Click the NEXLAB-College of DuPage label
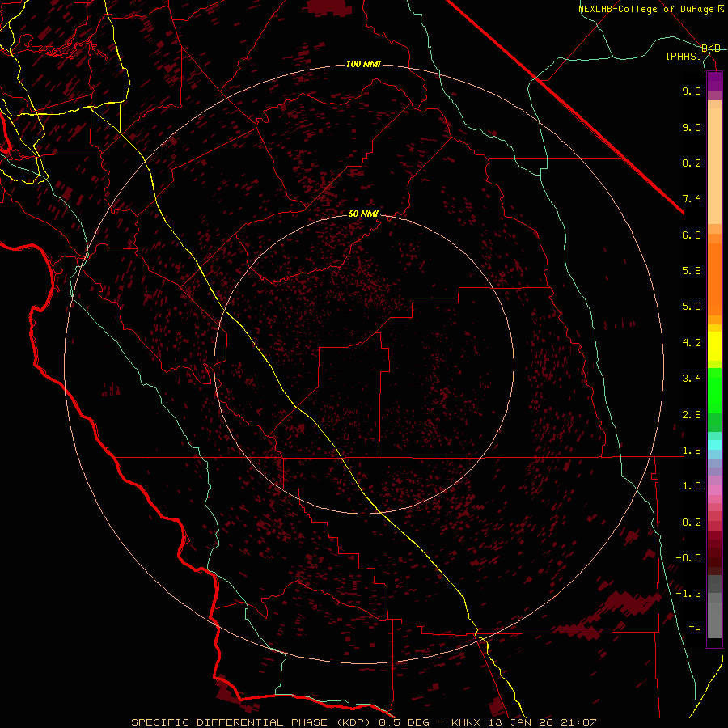 pyautogui.click(x=647, y=9)
